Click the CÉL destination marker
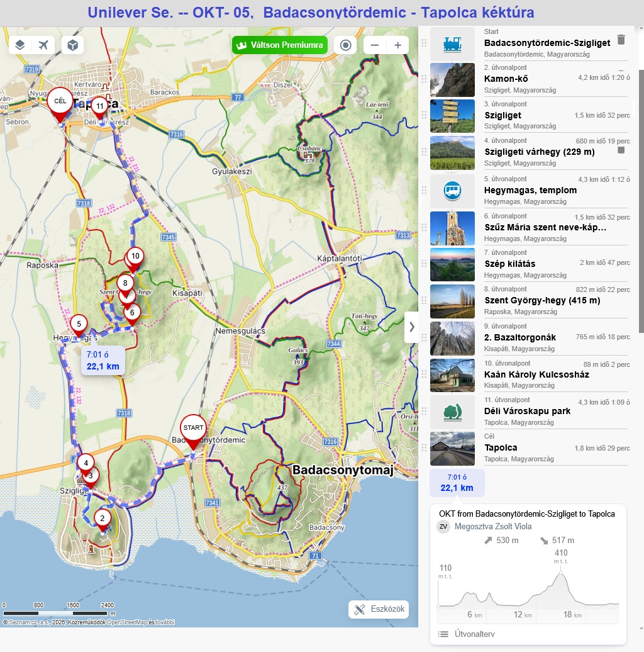The width and height of the screenshot is (644, 652). point(60,104)
